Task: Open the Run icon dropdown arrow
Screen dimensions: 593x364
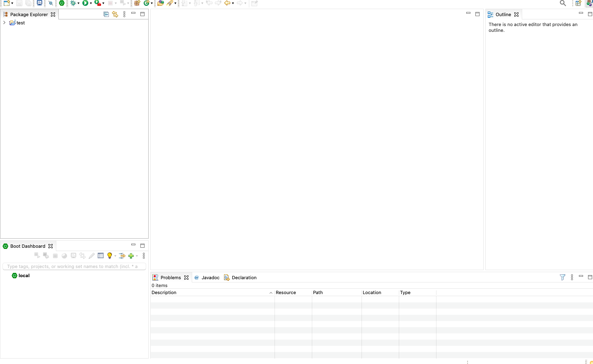Action: [x=91, y=3]
